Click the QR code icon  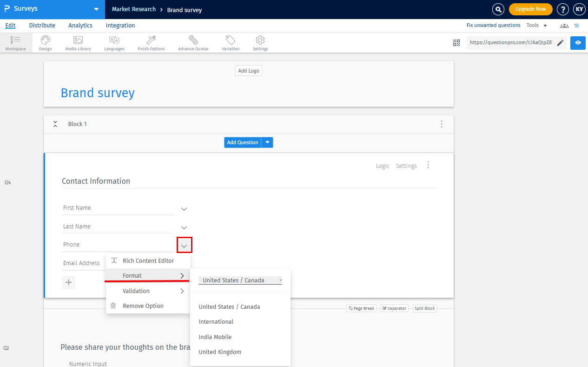click(x=456, y=43)
